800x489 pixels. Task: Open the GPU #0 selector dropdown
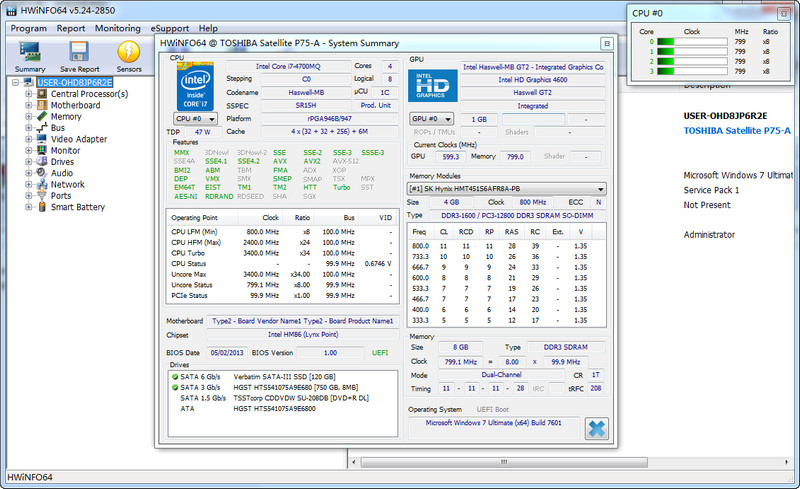pyautogui.click(x=432, y=119)
